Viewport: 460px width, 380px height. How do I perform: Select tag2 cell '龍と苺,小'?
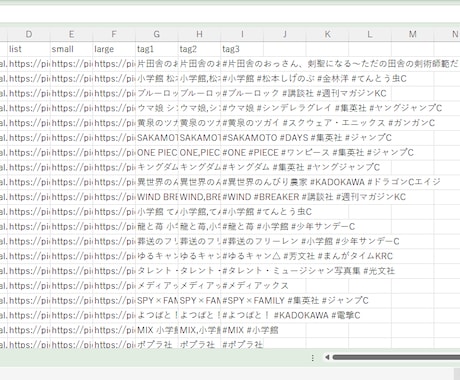[200, 227]
